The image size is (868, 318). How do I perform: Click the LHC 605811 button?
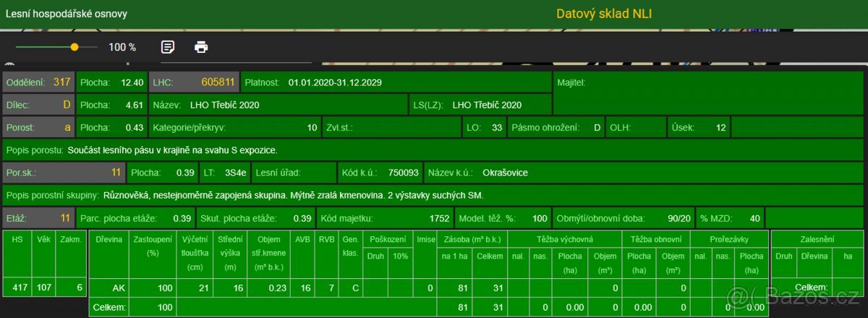tap(194, 83)
